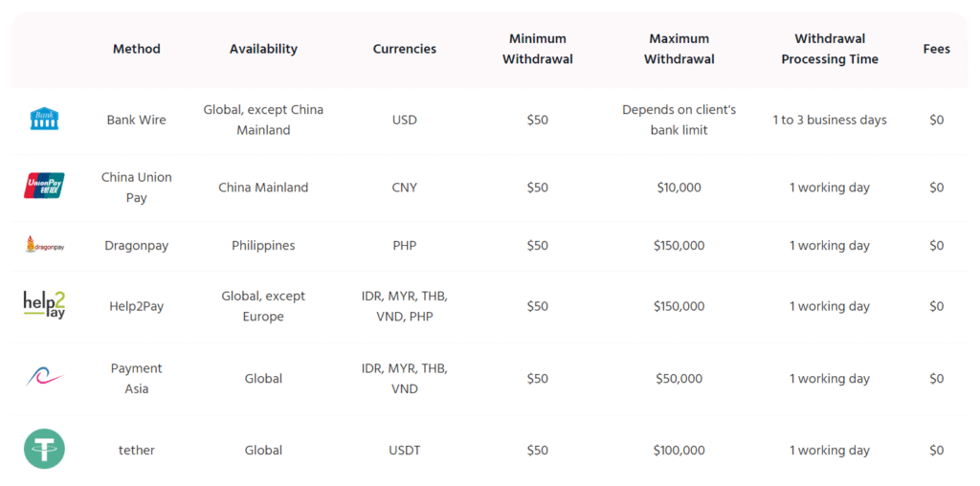Click the Bank Wire bank icon
Image resolution: width=980 pixels, height=486 pixels.
[x=44, y=119]
